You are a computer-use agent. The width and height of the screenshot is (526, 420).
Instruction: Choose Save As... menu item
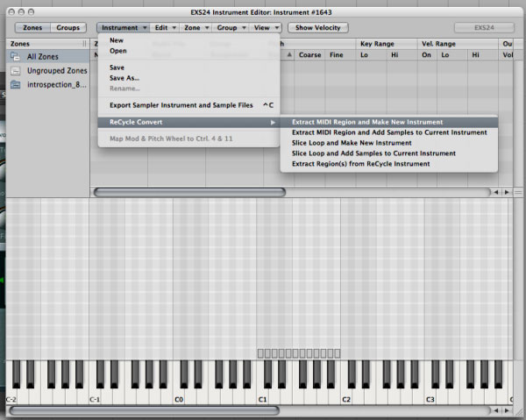pos(188,78)
